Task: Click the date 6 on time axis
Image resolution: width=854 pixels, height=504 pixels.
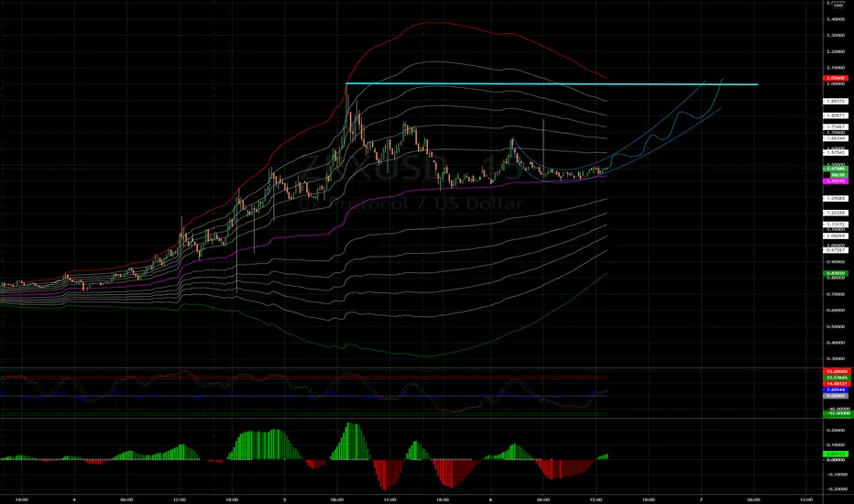Action: [x=491, y=499]
